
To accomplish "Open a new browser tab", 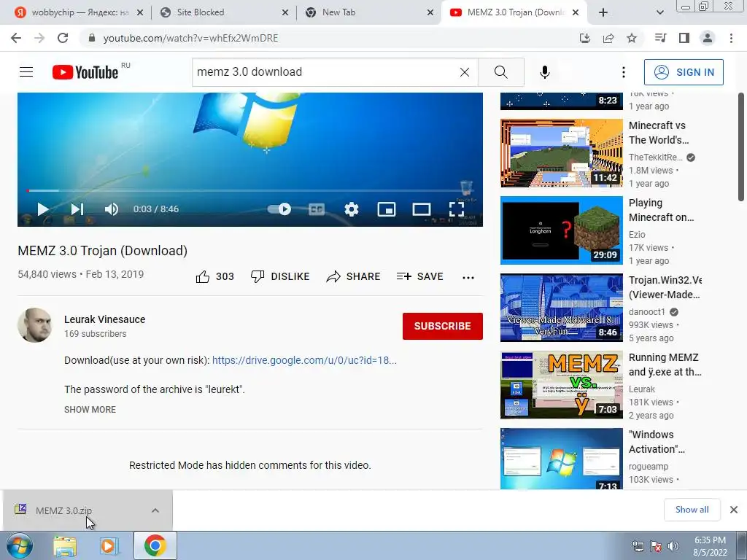I will pyautogui.click(x=603, y=12).
